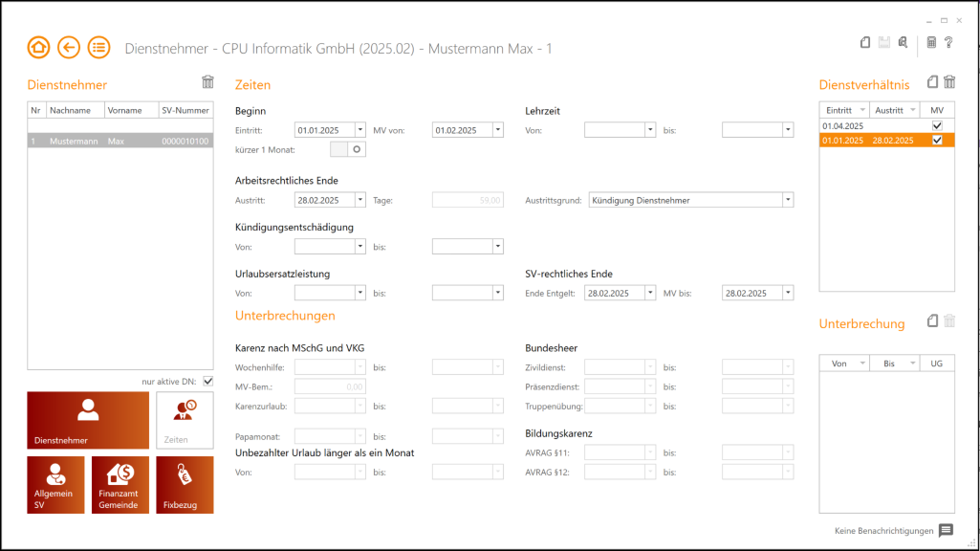Expand the Austrittsgrund dropdown
The image size is (980, 551).
point(788,200)
